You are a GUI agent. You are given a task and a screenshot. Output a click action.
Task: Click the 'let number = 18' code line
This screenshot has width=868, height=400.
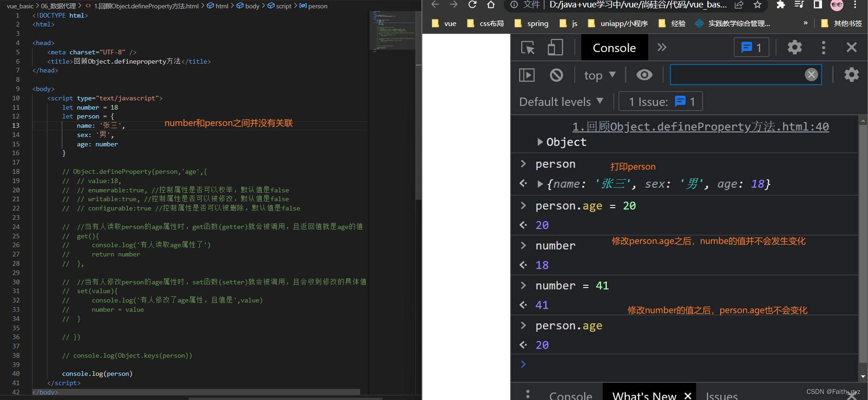(x=90, y=107)
